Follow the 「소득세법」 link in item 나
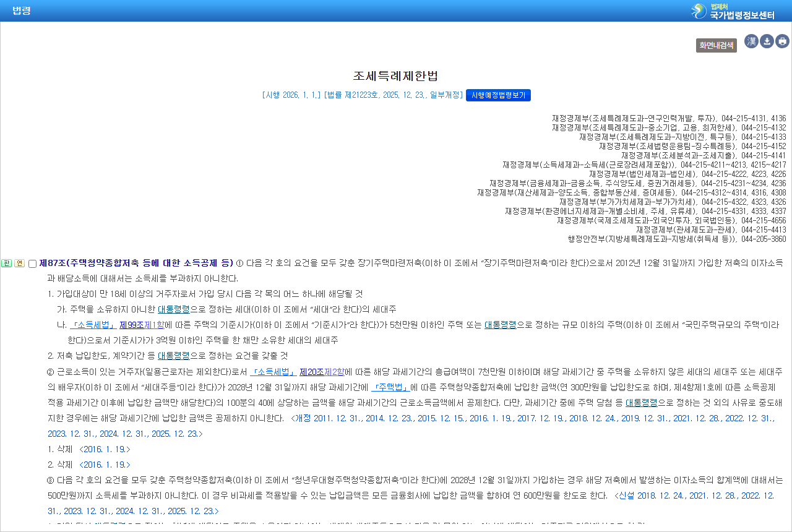 [x=92, y=325]
